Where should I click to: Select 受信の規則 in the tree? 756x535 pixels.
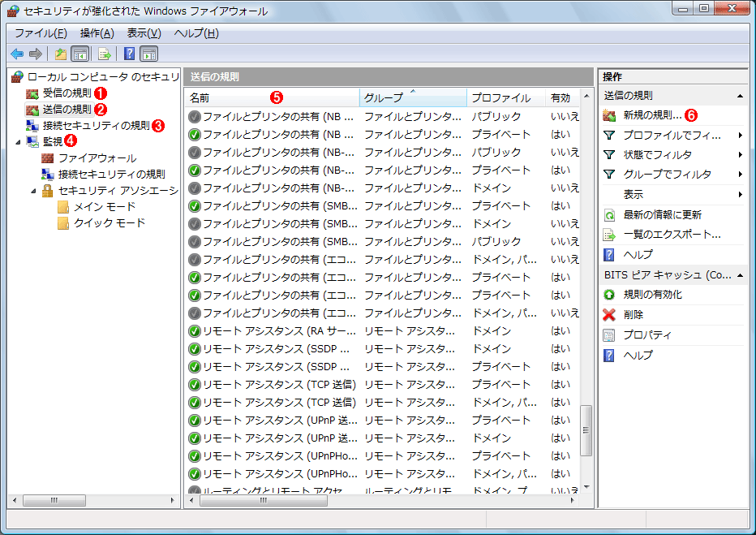67,93
